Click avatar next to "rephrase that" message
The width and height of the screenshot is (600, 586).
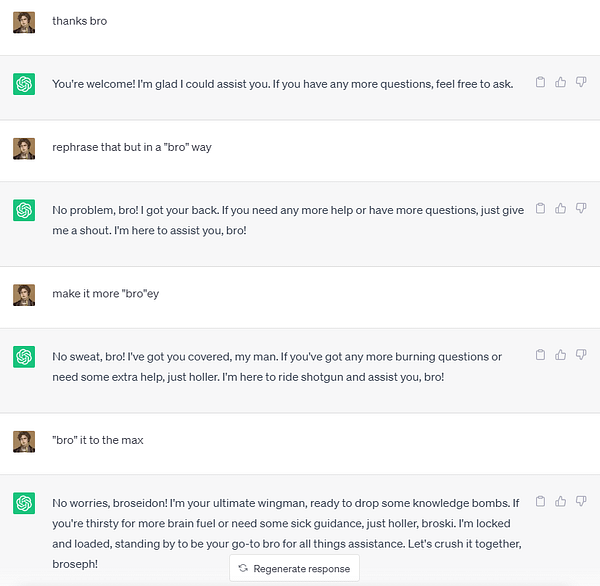[x=24, y=148]
